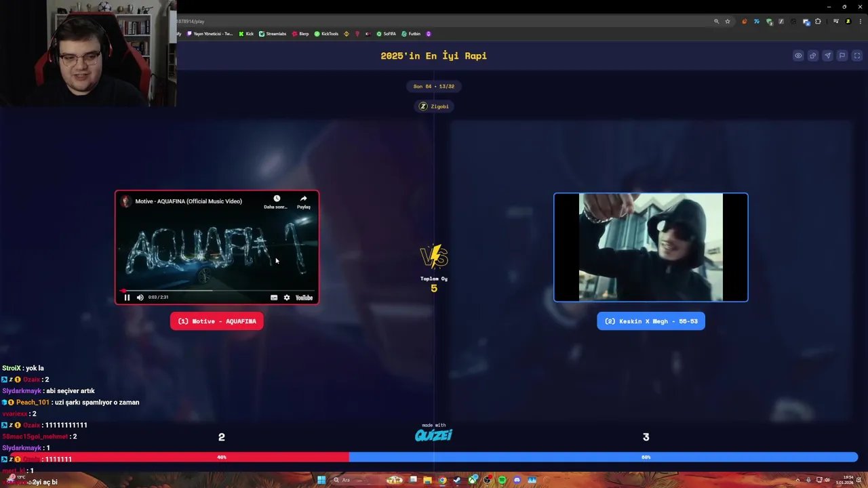Enter fullscreen with the expand icon
This screenshot has height=488, width=868.
(x=857, y=56)
